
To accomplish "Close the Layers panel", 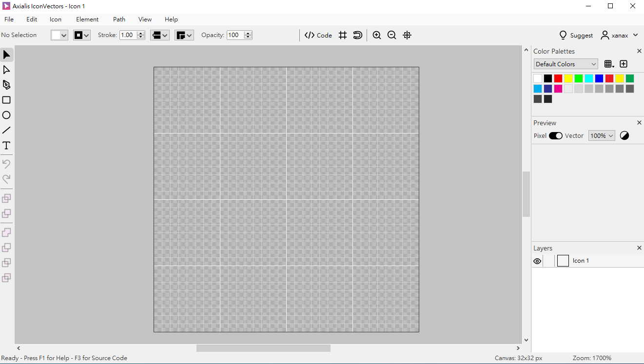I will pyautogui.click(x=639, y=248).
